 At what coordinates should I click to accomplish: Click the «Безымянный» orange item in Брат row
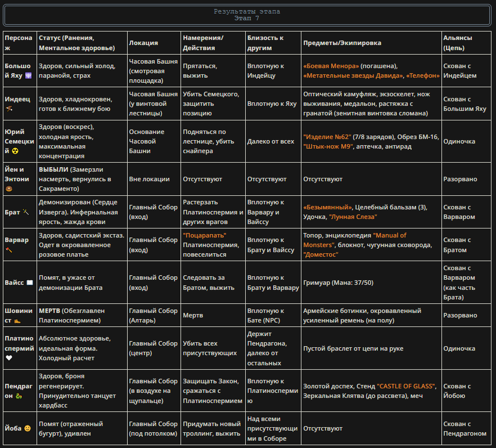point(327,207)
